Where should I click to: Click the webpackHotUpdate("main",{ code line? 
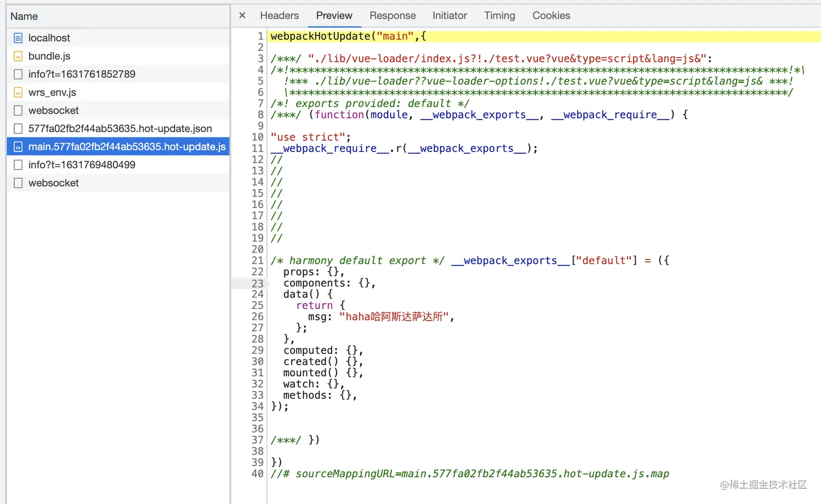point(349,36)
